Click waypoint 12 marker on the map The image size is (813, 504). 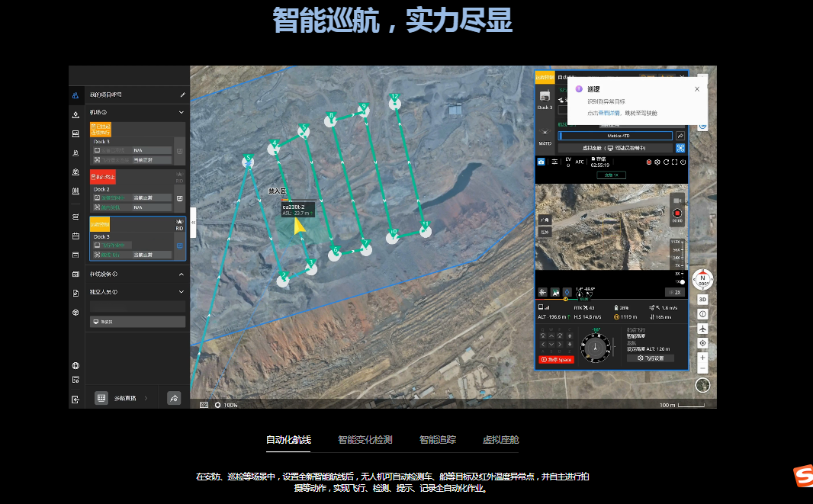394,101
